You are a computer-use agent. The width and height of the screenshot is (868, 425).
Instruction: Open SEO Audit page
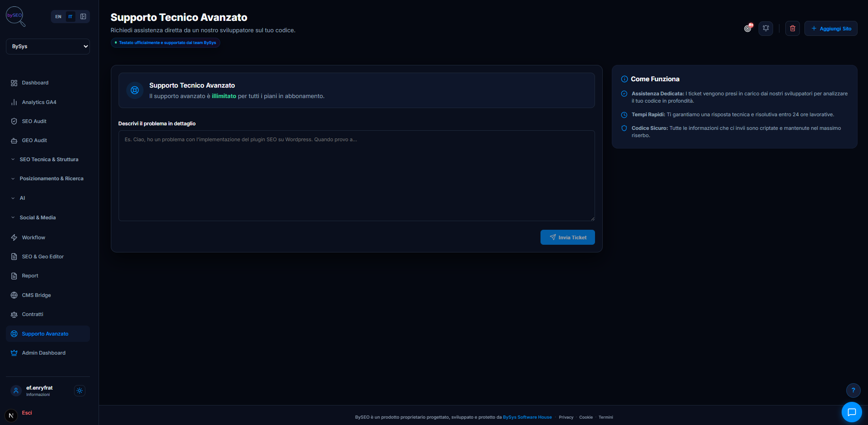[x=48, y=121]
